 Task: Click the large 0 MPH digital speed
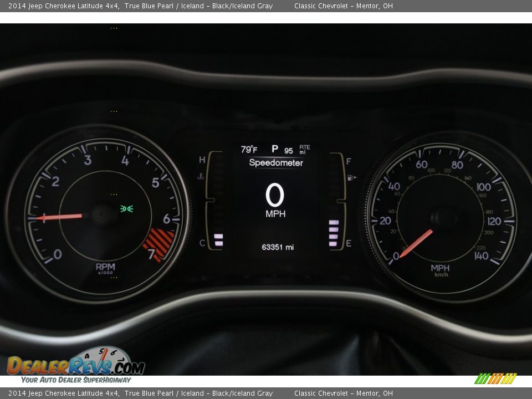pos(275,200)
